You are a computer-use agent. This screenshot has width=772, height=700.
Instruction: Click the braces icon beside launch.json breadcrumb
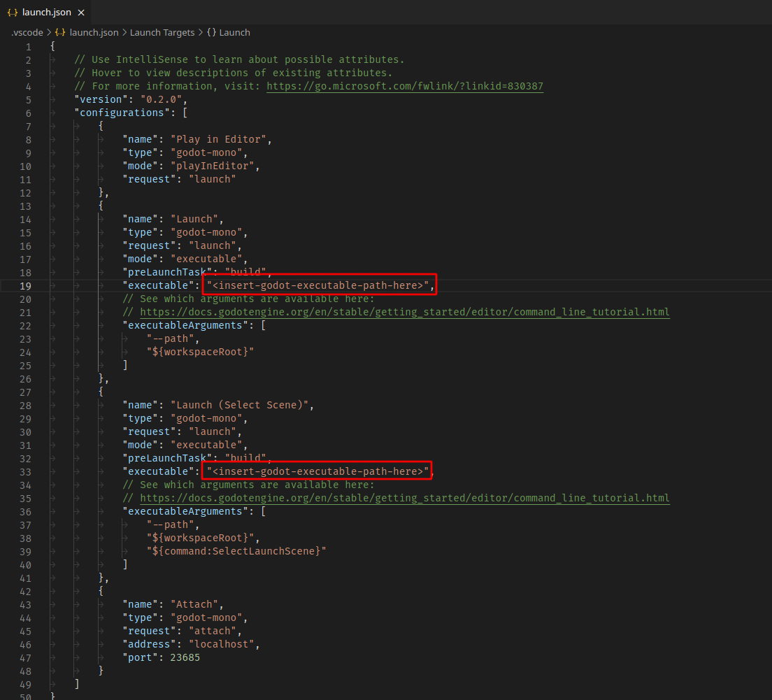[x=60, y=32]
